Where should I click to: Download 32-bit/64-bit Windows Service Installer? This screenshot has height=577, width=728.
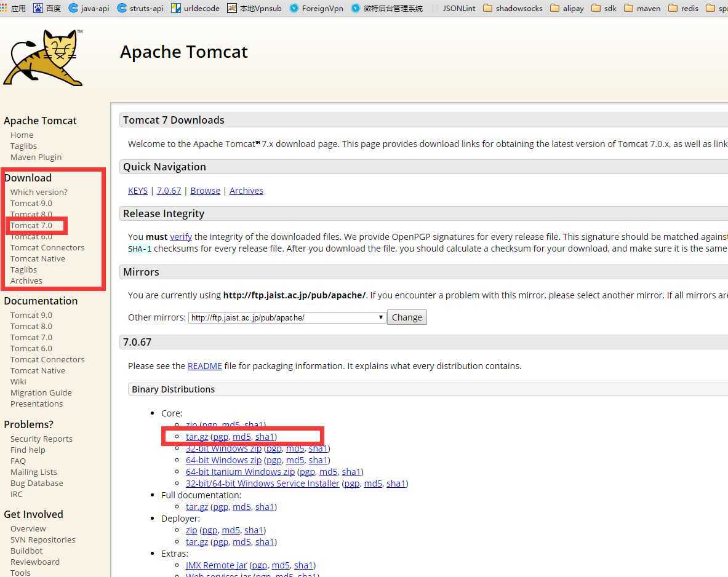pyautogui.click(x=262, y=483)
